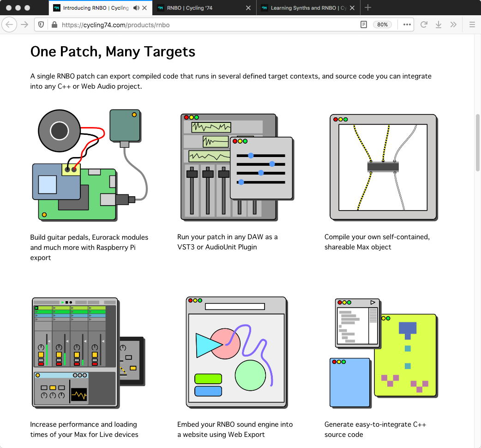Image resolution: width=481 pixels, height=448 pixels.
Task: Toggle reader view icon
Action: [363, 24]
